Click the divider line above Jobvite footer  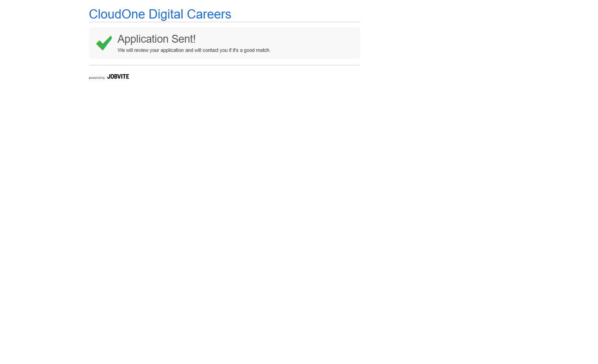(224, 65)
